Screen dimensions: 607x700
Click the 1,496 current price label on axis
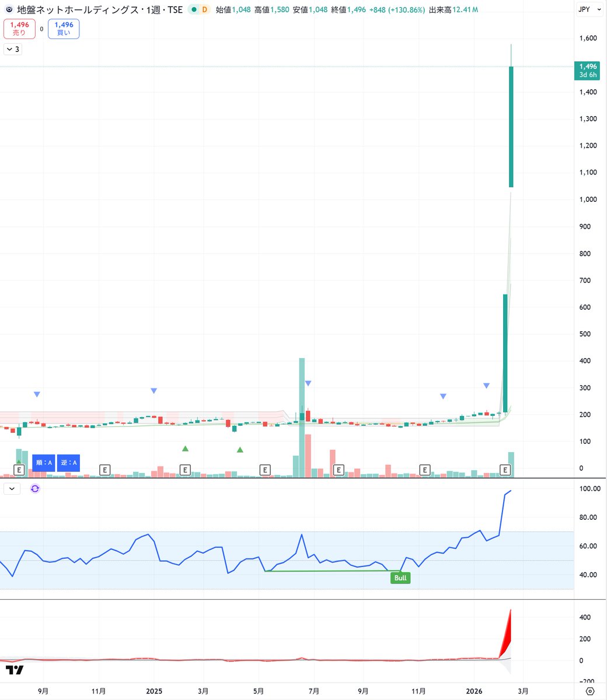coord(588,66)
